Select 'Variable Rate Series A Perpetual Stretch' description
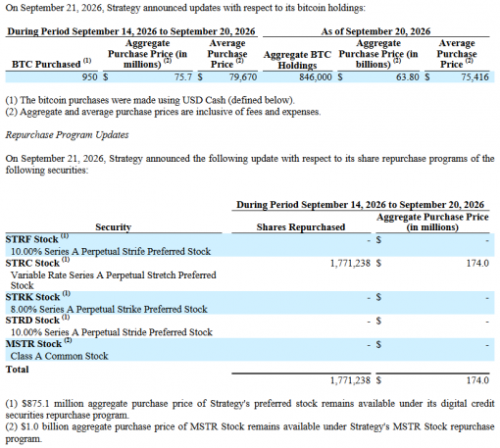Image resolution: width=500 pixels, height=448 pixels. 114,280
